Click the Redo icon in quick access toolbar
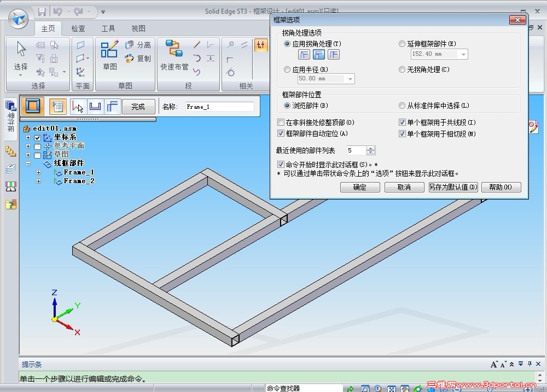Viewport: 547px width, 392px height. (78, 12)
